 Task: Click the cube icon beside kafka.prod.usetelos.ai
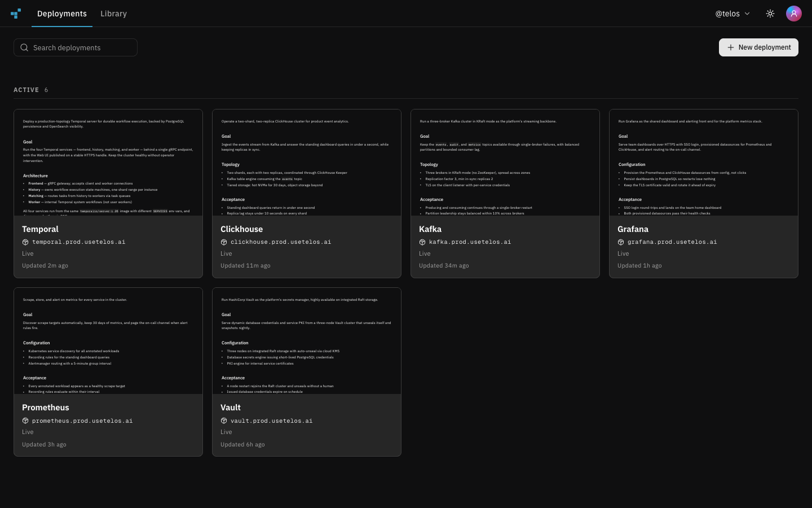pos(422,242)
